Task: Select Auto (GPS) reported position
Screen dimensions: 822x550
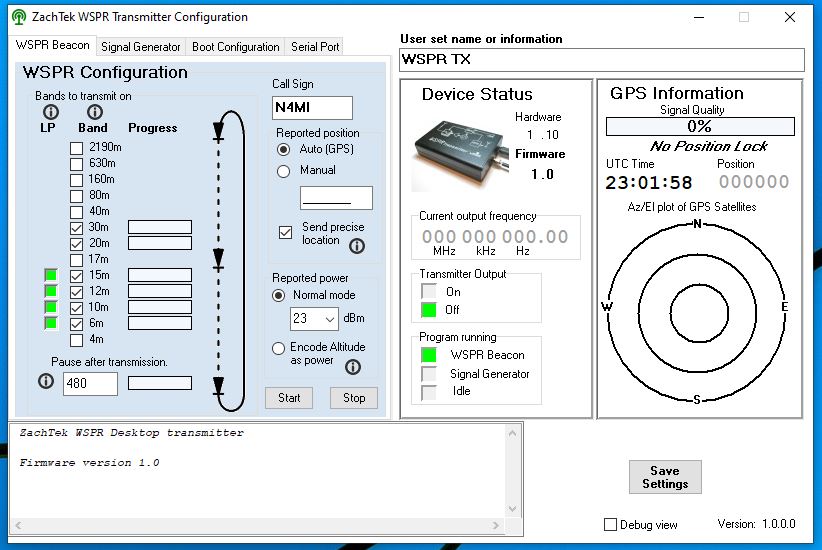Action: tap(284, 149)
